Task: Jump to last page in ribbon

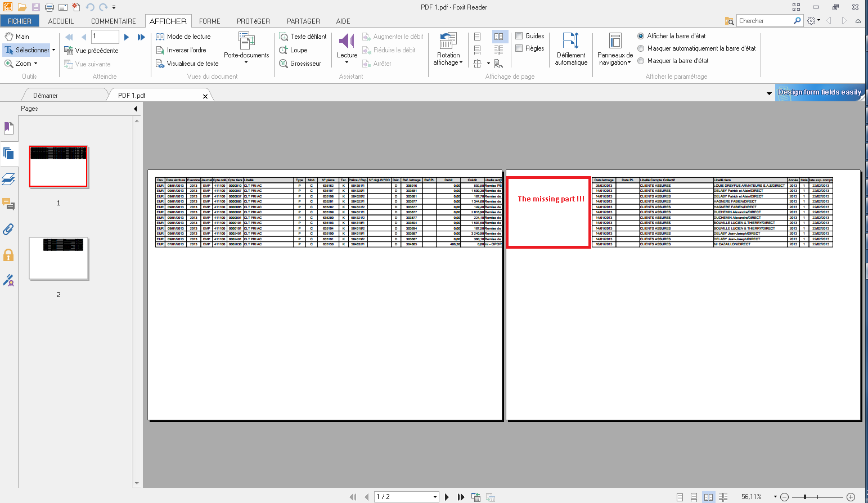Action: tap(141, 37)
